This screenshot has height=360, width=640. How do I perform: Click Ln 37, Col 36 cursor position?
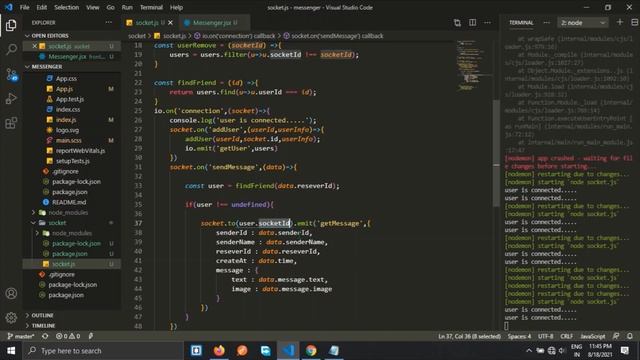[469, 336]
